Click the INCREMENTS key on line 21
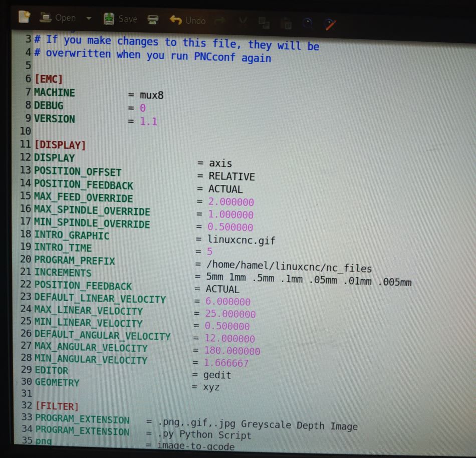Screen dimensions: 476x458 click(63, 273)
